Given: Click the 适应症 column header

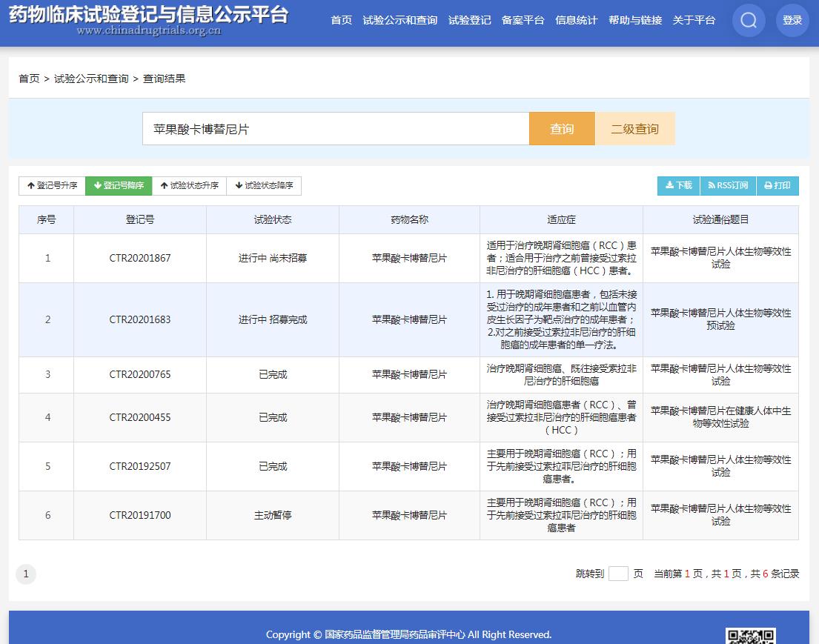Looking at the screenshot, I should coord(562,220).
